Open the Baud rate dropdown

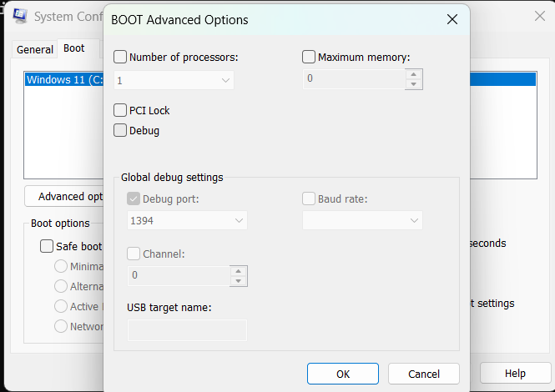click(x=362, y=220)
